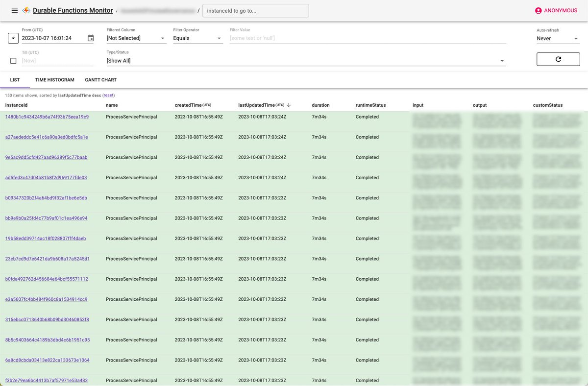
Task: Open the From date calendar picker
Action: pos(90,38)
